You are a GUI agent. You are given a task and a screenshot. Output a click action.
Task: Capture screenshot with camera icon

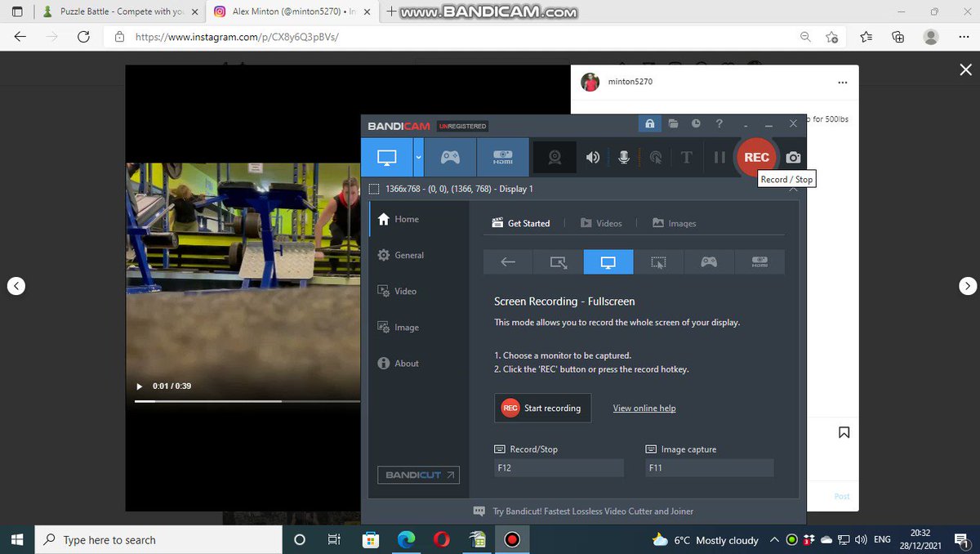click(793, 158)
